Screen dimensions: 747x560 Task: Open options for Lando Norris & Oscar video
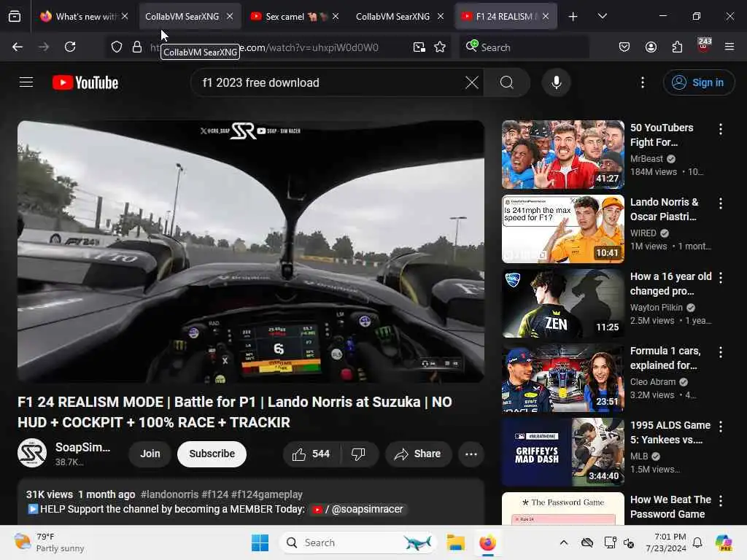pyautogui.click(x=720, y=203)
